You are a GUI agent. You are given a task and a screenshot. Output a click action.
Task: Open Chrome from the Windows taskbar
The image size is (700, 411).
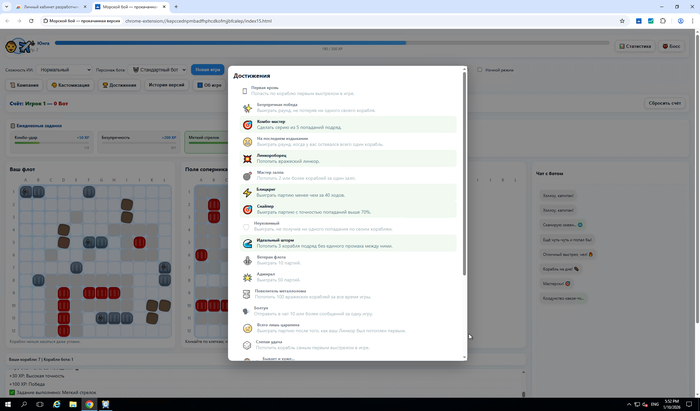pos(90,404)
